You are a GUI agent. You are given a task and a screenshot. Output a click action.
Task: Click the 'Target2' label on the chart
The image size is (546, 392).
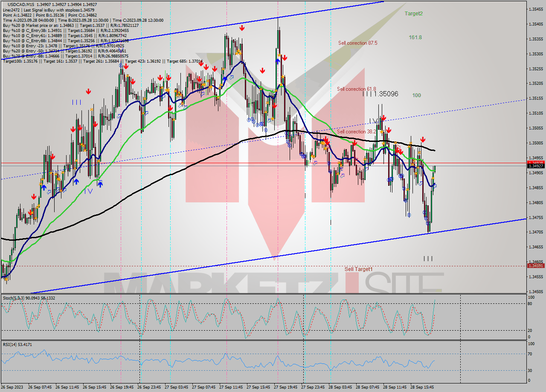point(414,14)
